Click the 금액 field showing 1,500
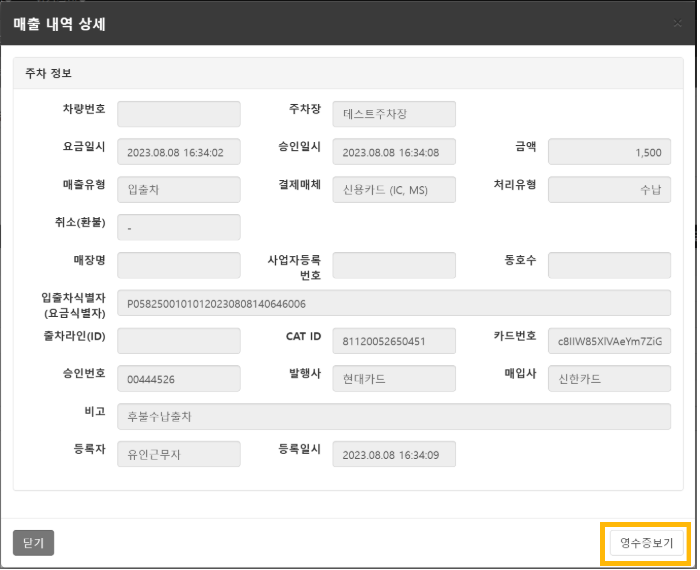The height and width of the screenshot is (570, 700). pos(611,152)
